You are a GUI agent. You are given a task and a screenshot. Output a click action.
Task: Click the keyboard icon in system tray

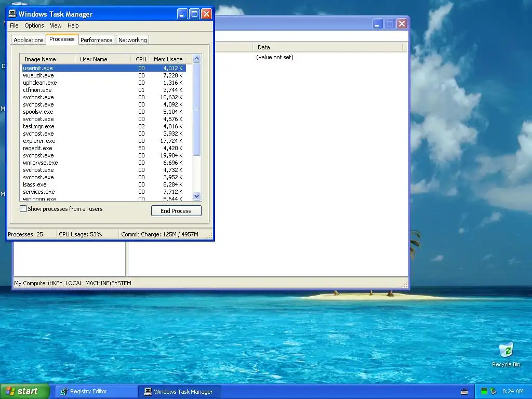click(x=464, y=392)
